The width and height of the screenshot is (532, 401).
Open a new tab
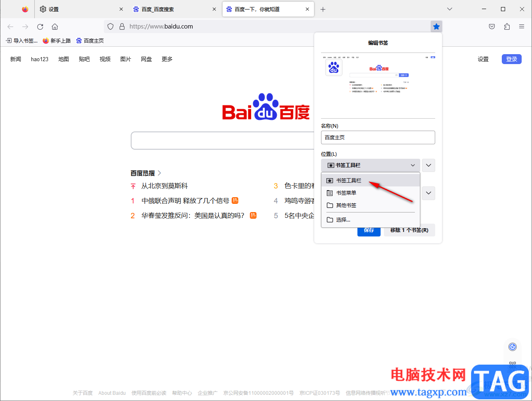tap(323, 9)
